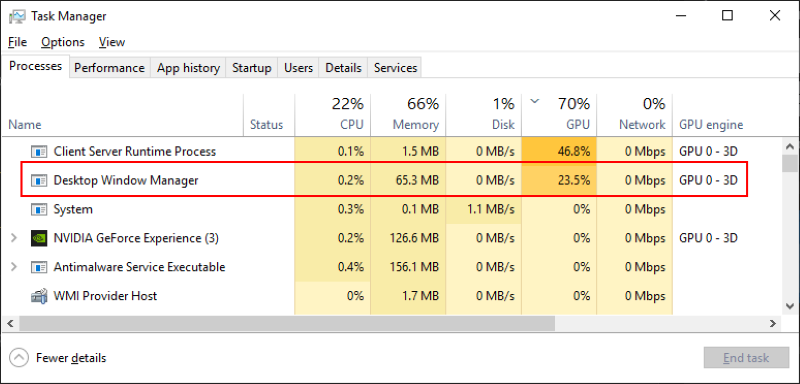Expand the NVIDIA GeForce Experience group
This screenshot has height=384, width=800.
[x=14, y=238]
